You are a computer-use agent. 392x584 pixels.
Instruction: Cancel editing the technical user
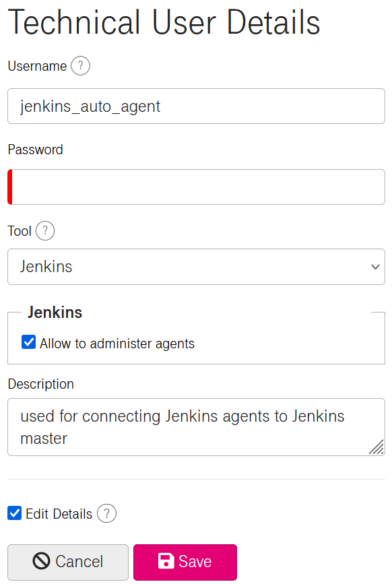[x=68, y=562]
